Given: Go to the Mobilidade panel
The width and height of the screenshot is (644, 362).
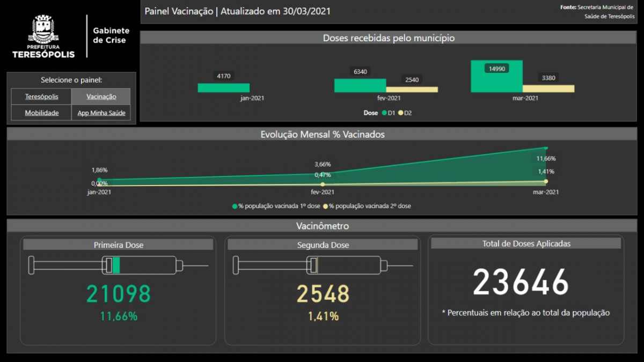Looking at the screenshot, I should tap(41, 113).
